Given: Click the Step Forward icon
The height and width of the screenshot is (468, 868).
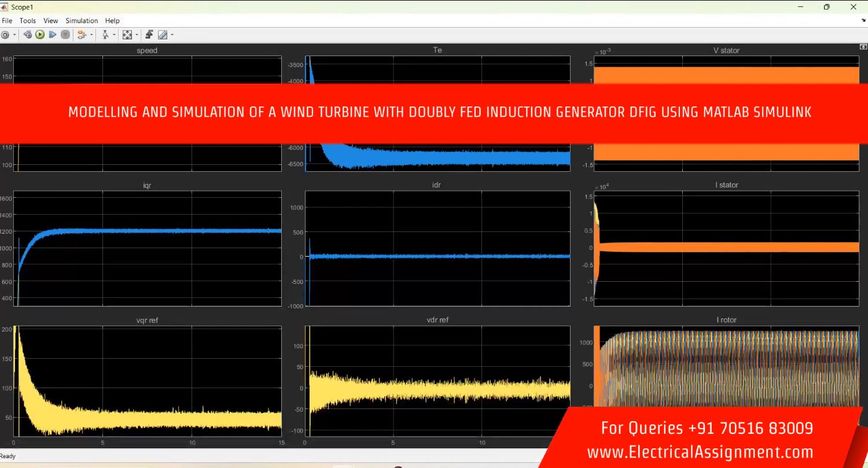Looking at the screenshot, I should 53,35.
